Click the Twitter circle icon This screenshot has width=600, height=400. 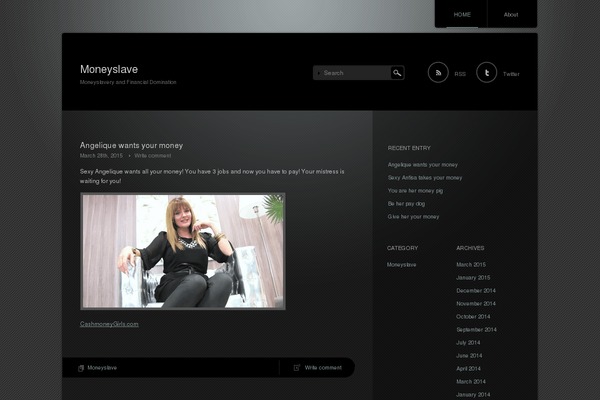(x=486, y=72)
